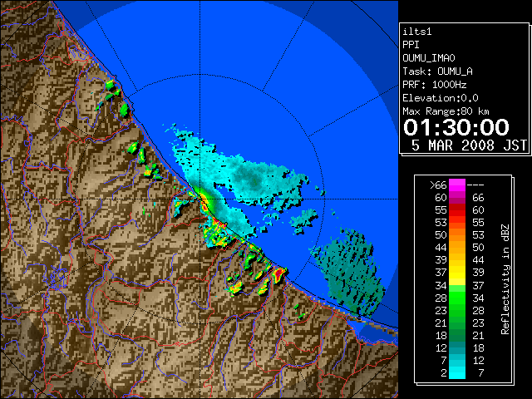The image size is (532, 399).
Task: Pick the turquoise 7–12 dBZ legend band
Action: (457, 360)
